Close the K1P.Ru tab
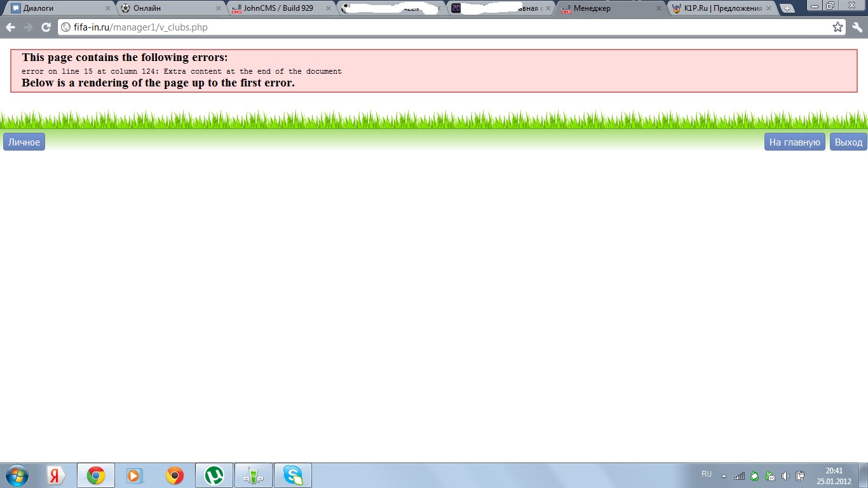Image resolution: width=868 pixels, height=488 pixels. [769, 8]
